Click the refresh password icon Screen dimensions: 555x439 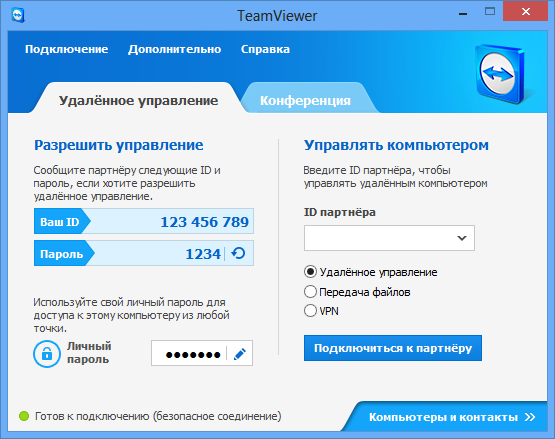tap(238, 253)
